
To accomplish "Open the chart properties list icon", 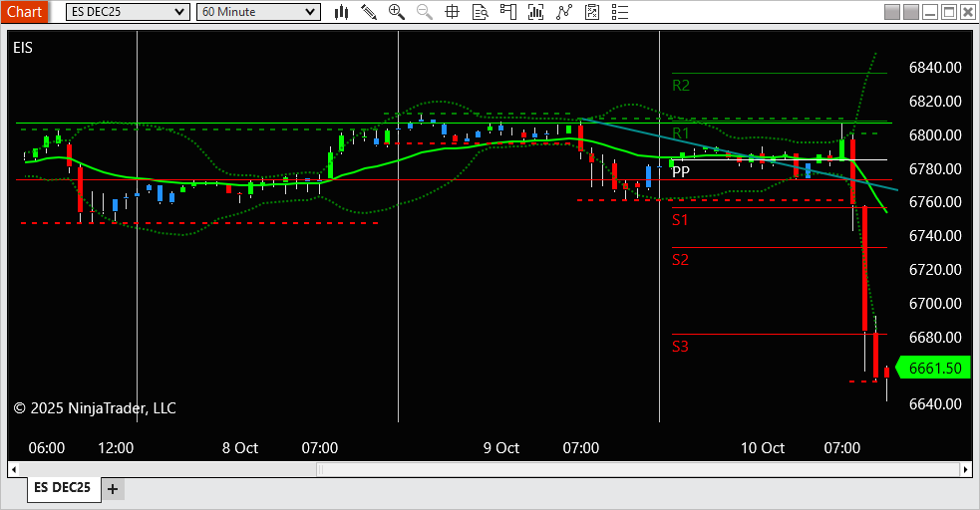I will 620,12.
